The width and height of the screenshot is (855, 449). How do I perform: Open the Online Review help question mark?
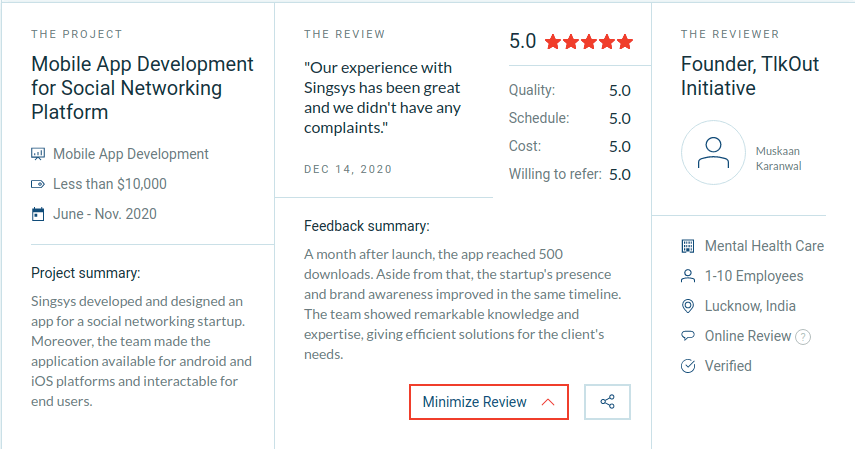803,337
